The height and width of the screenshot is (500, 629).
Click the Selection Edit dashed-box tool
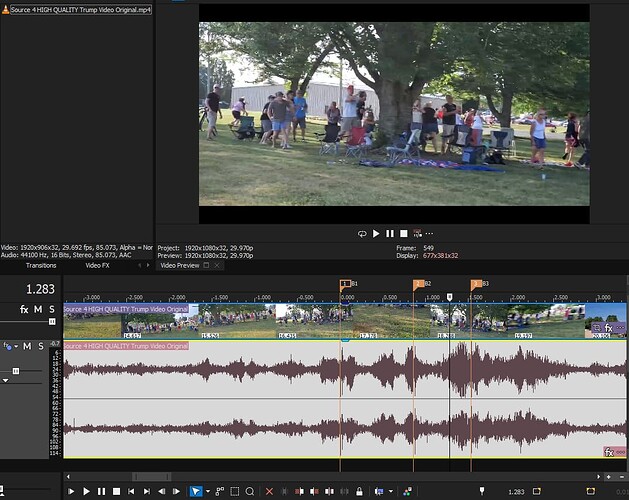(x=234, y=492)
